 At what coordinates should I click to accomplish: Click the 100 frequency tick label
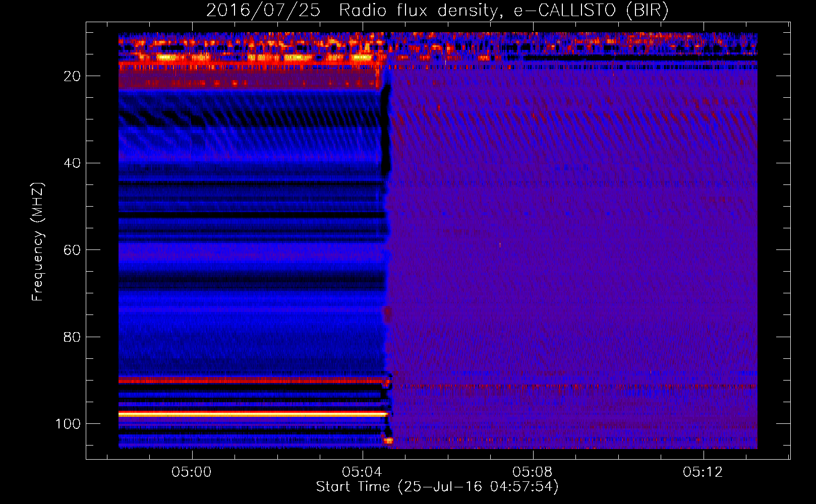(x=68, y=424)
